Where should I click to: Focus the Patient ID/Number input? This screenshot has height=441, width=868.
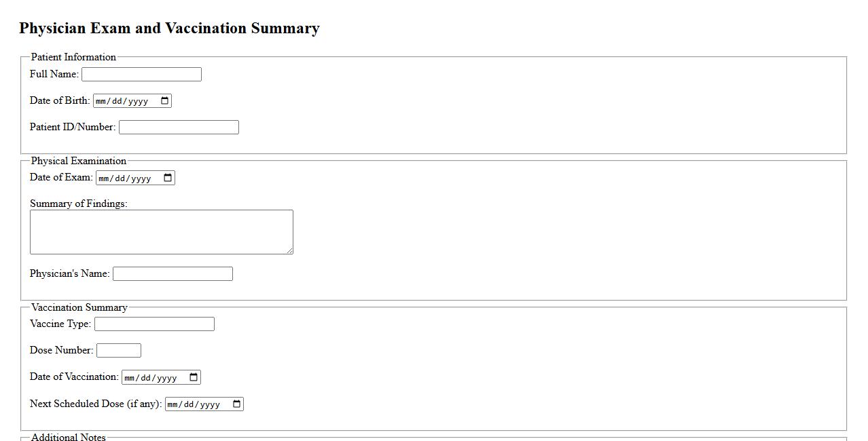pos(179,128)
